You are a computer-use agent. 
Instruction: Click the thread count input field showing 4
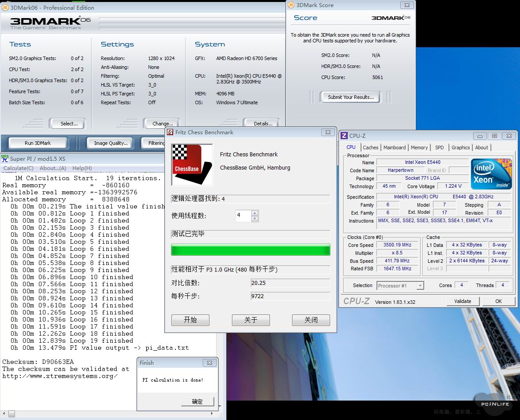point(243,216)
